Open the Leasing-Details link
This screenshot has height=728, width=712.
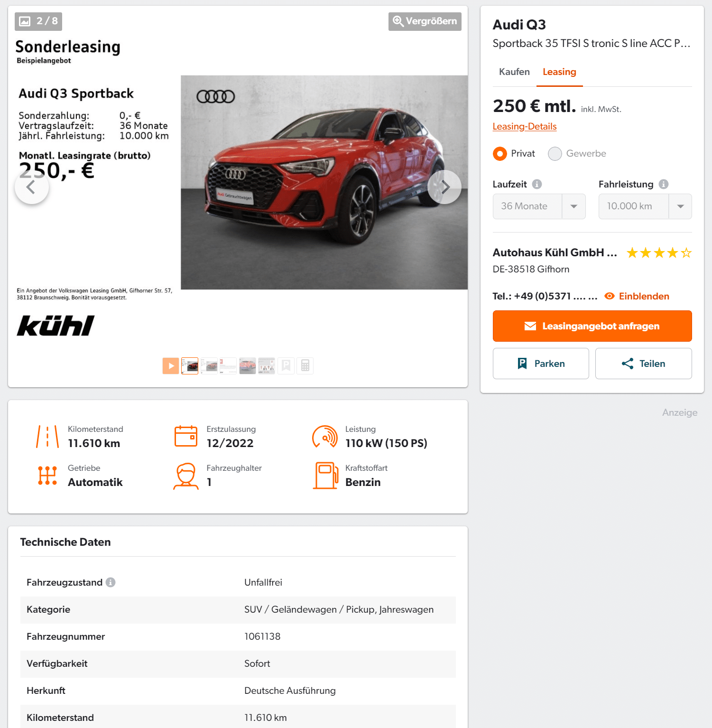[525, 126]
